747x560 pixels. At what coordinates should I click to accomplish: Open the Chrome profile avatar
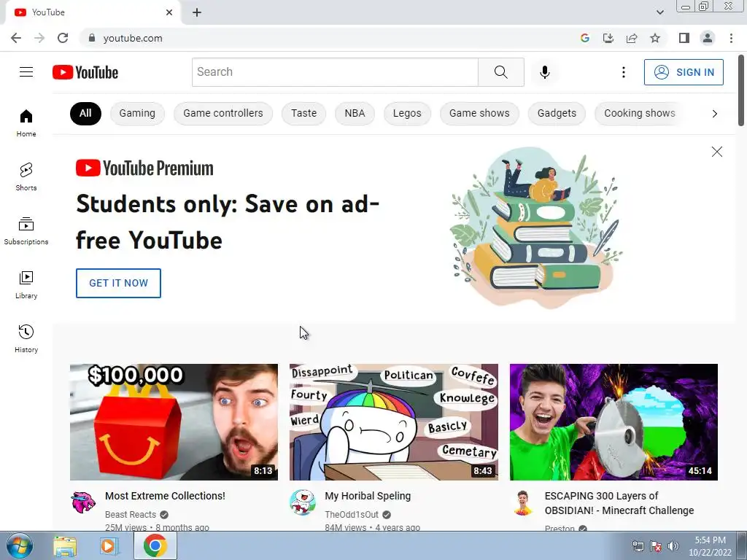[708, 38]
